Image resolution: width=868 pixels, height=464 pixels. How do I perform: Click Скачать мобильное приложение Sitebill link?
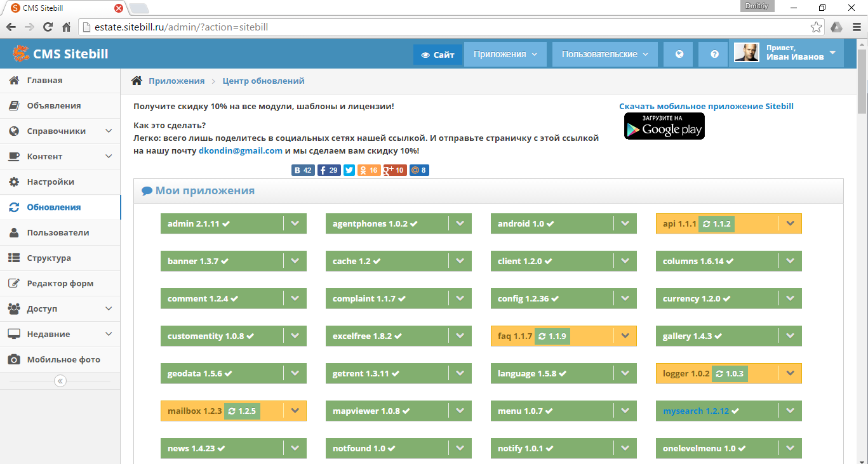click(x=706, y=107)
